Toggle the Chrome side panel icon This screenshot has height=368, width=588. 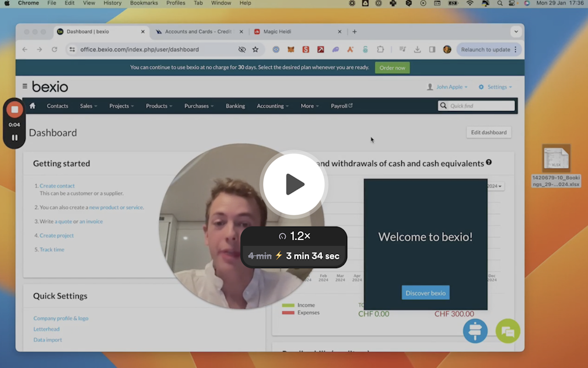click(x=432, y=50)
